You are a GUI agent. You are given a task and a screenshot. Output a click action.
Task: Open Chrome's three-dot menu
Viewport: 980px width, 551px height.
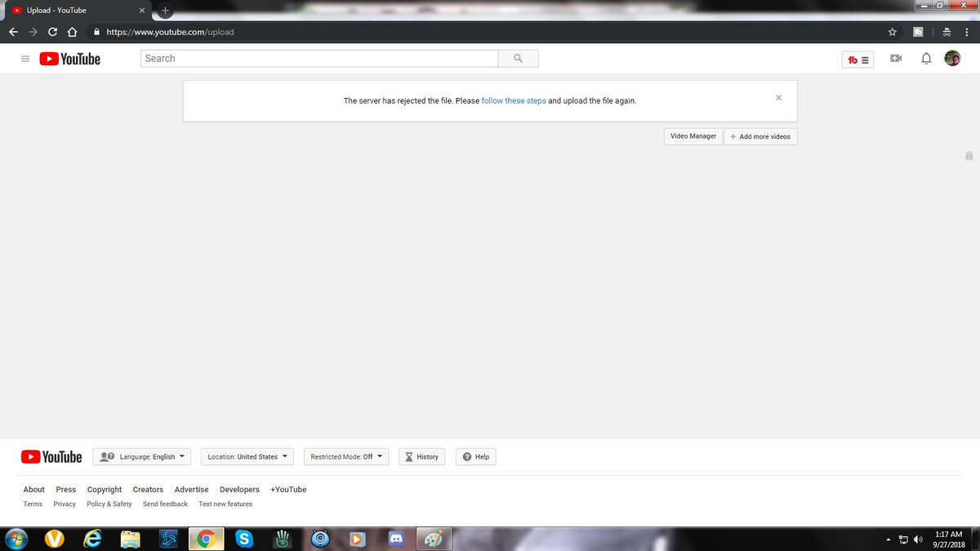coord(967,32)
